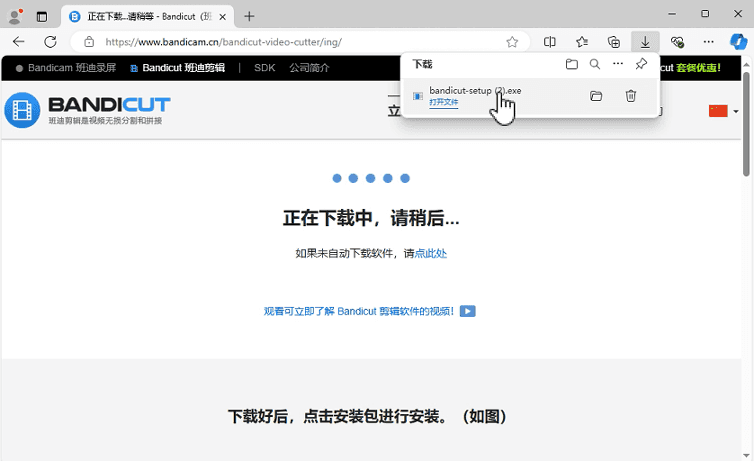The width and height of the screenshot is (754, 461).
Task: Open browser essentials heart icon
Action: (x=677, y=42)
